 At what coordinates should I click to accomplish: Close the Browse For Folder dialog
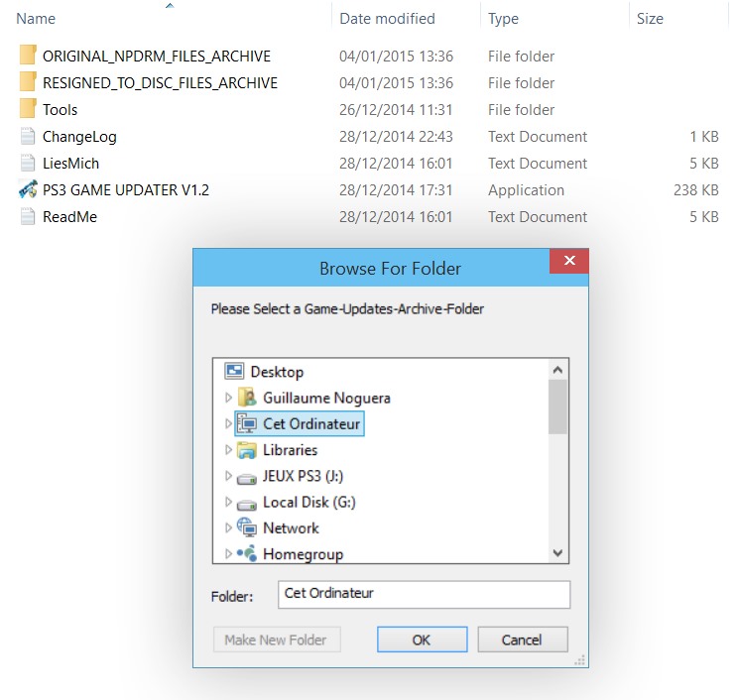[568, 261]
